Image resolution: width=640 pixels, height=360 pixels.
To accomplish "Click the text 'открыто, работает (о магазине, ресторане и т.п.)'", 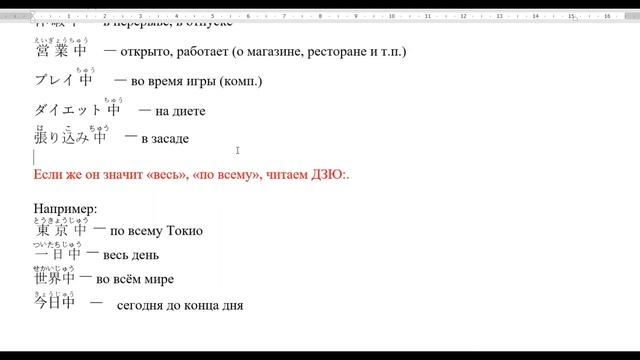I will [263, 52].
